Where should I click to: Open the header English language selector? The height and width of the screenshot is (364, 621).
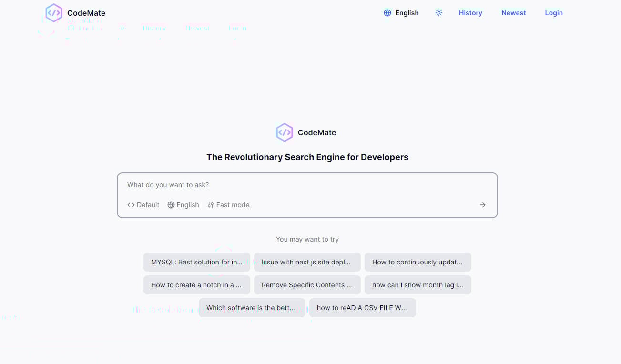[x=401, y=13]
